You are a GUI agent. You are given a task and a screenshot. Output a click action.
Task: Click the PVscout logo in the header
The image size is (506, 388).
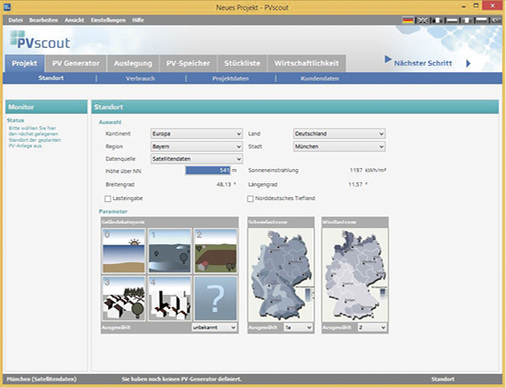40,39
